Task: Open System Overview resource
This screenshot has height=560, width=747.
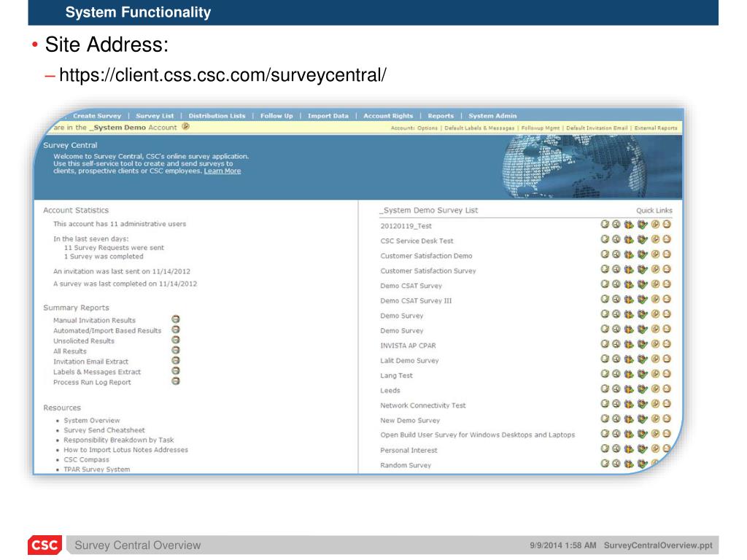Action: [x=92, y=421]
